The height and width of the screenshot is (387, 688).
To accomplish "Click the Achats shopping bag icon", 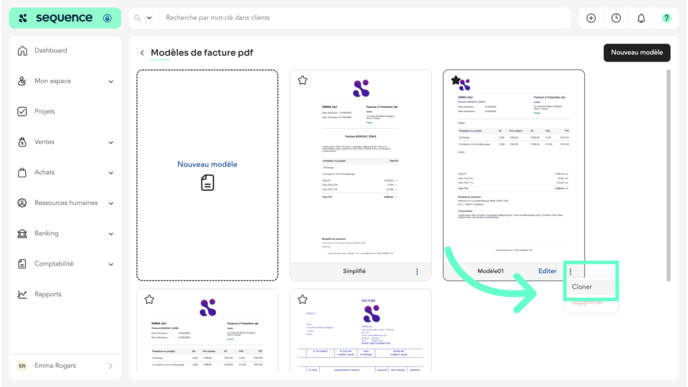I will [22, 172].
